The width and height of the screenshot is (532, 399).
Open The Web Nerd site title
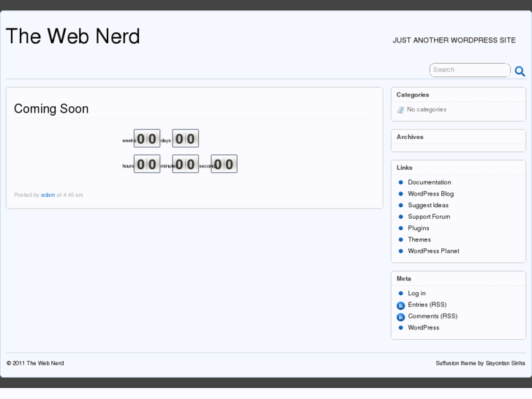(x=73, y=36)
